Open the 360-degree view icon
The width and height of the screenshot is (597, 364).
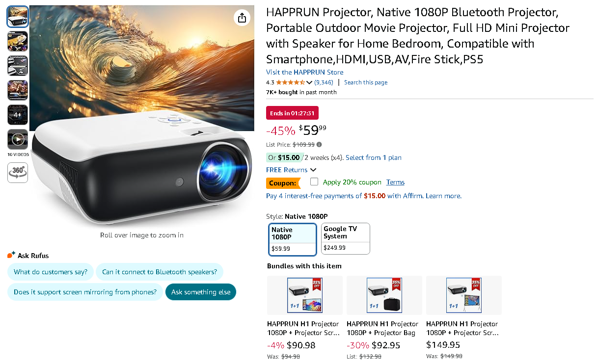17,172
